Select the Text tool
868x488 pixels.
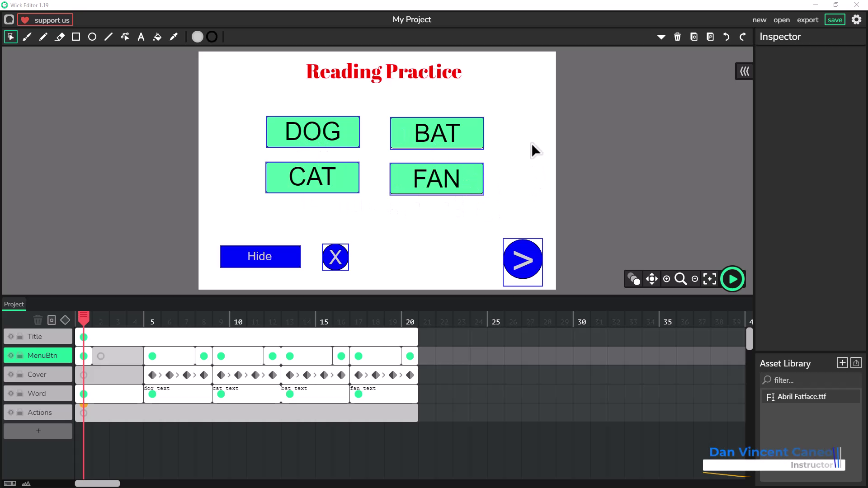coord(141,37)
